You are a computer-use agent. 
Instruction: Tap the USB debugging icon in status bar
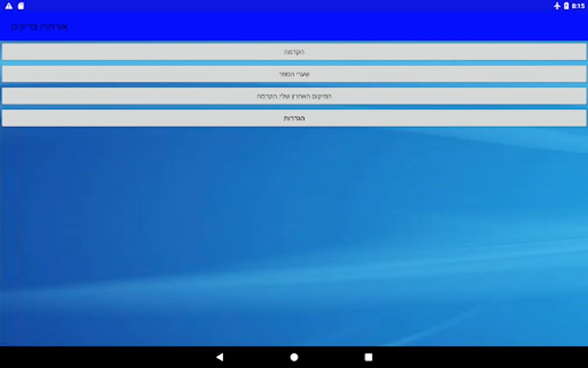coord(558,6)
